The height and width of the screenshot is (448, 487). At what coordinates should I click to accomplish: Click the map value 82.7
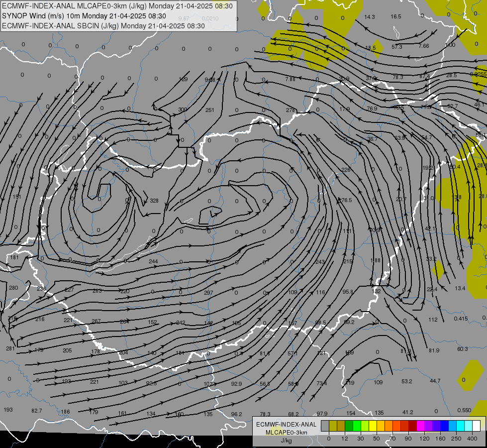tap(37, 411)
